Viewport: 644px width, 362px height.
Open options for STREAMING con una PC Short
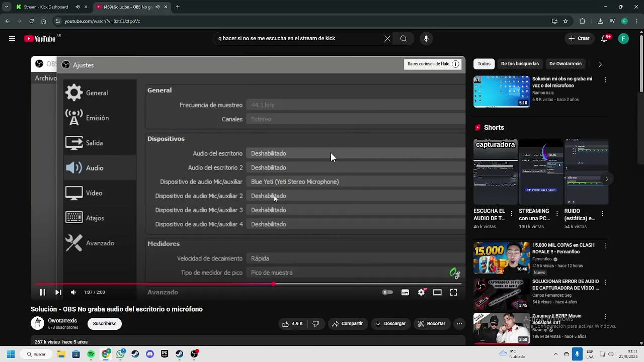click(x=557, y=214)
